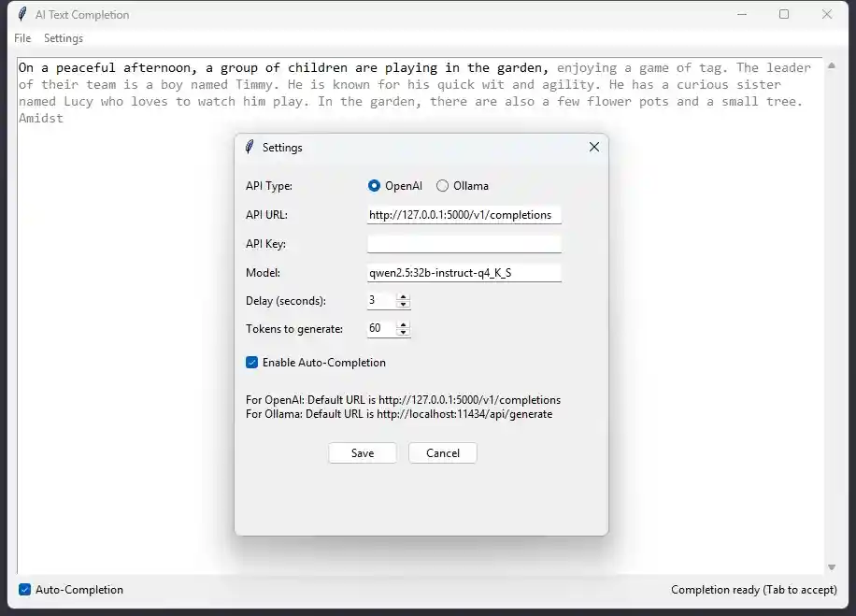
Task: Disable the Enable Auto-Completion checkbox
Action: click(250, 362)
